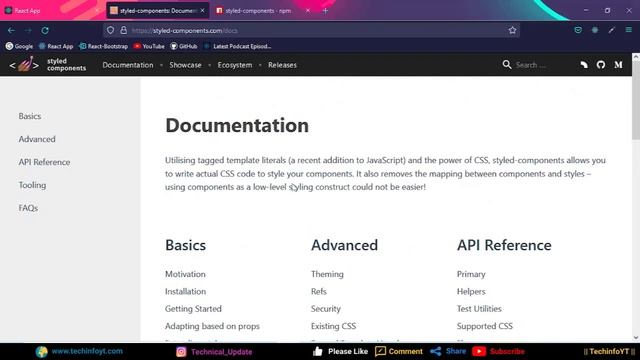Click the extension icon beside Pocket
The image size is (640, 360).
(x=595, y=30)
